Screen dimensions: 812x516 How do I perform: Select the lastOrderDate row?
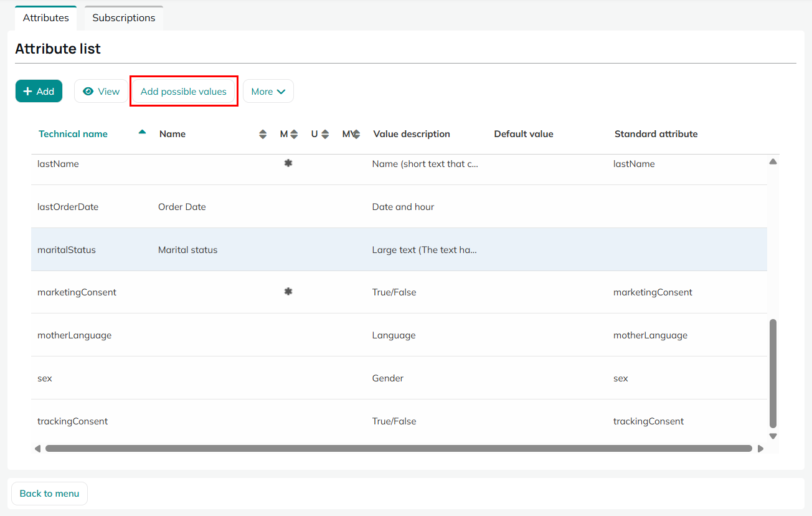point(399,206)
